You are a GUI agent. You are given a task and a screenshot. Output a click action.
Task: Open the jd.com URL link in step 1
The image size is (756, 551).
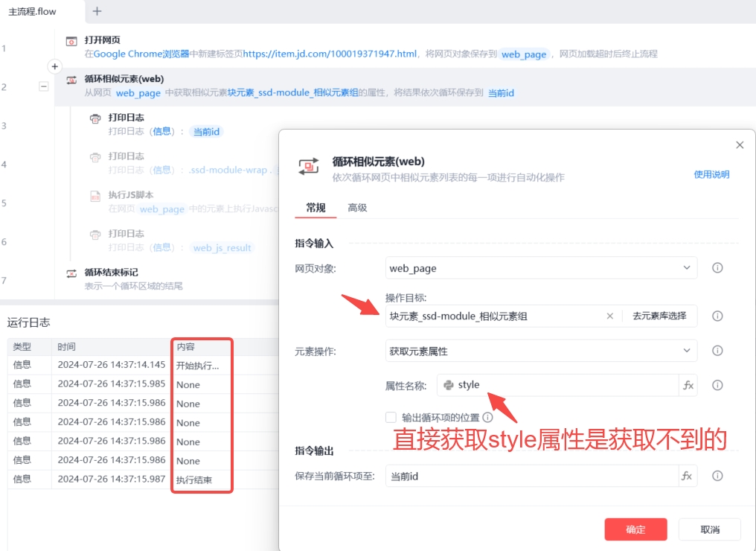pyautogui.click(x=330, y=54)
